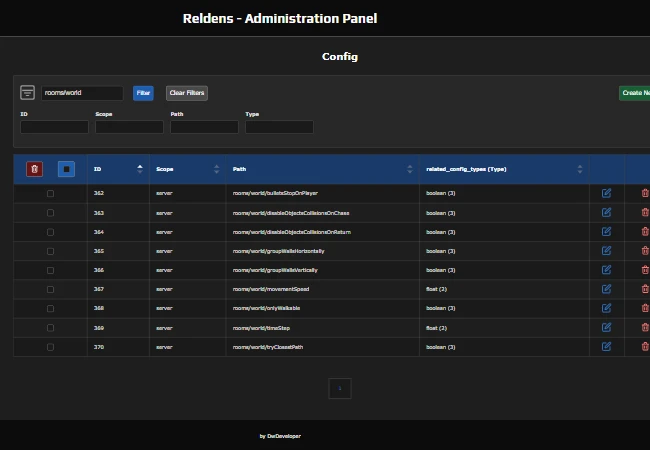This screenshot has height=450, width=650.
Task: Click the boolean (3) type in row 362
Action: coord(441,193)
